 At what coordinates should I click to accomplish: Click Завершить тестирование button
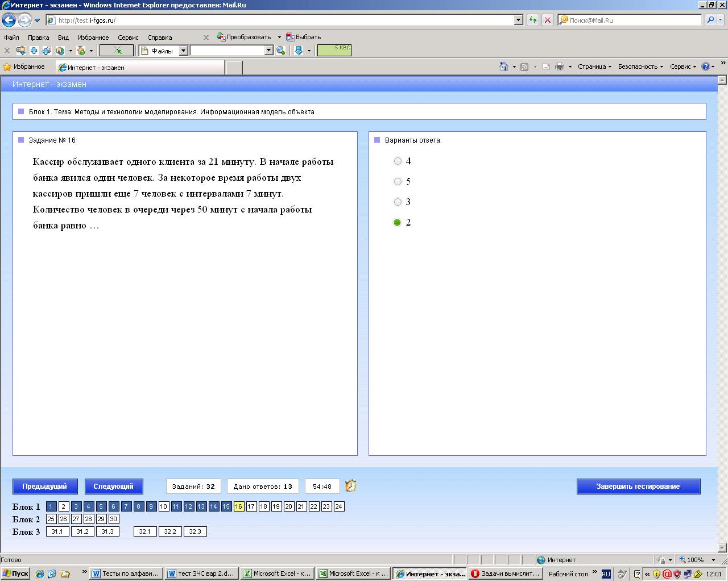[638, 487]
